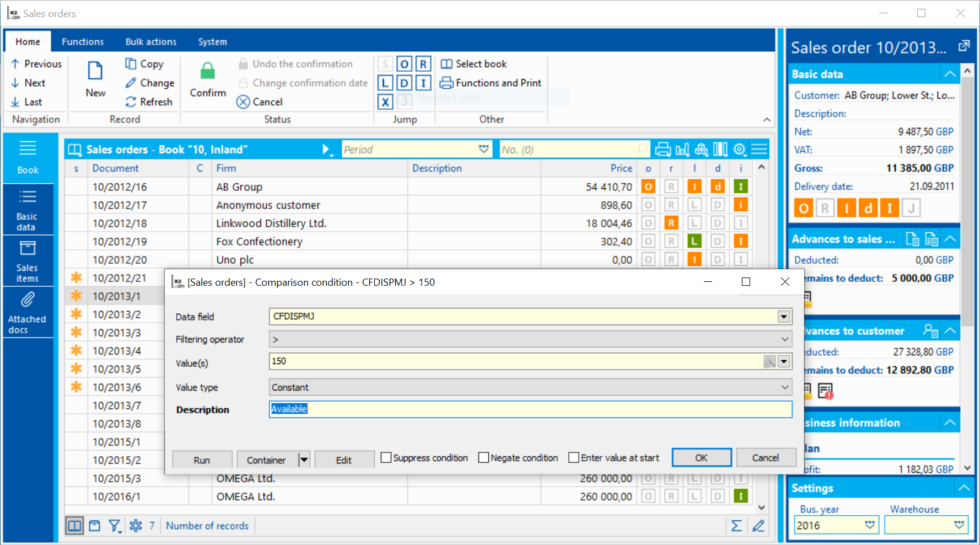Click the sum sigma icon

(x=736, y=526)
